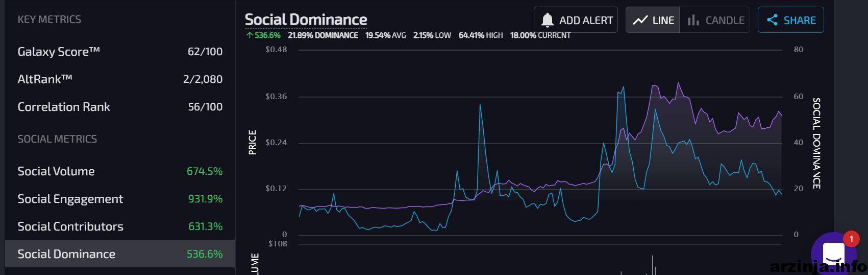Click the SHARE button
This screenshot has height=275, width=868.
point(791,20)
